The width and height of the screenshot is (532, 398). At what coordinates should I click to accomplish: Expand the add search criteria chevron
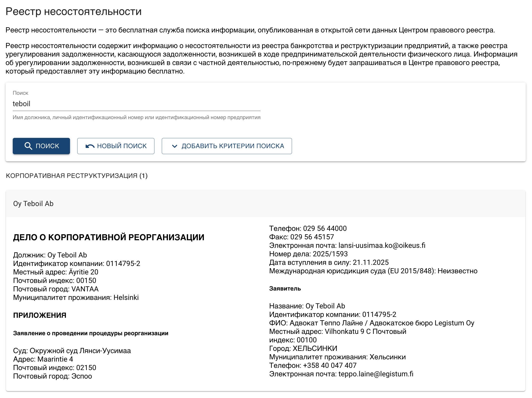click(x=175, y=146)
